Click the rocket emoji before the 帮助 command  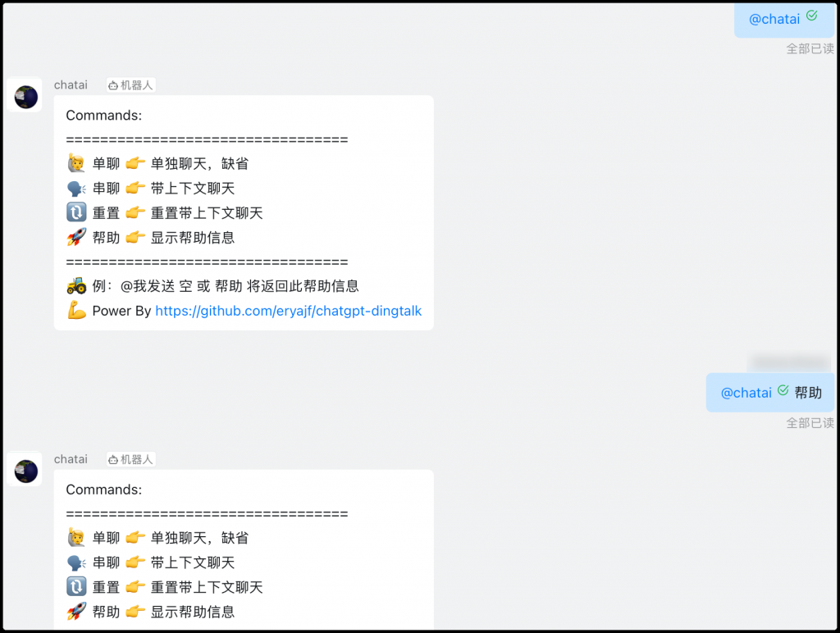76,237
